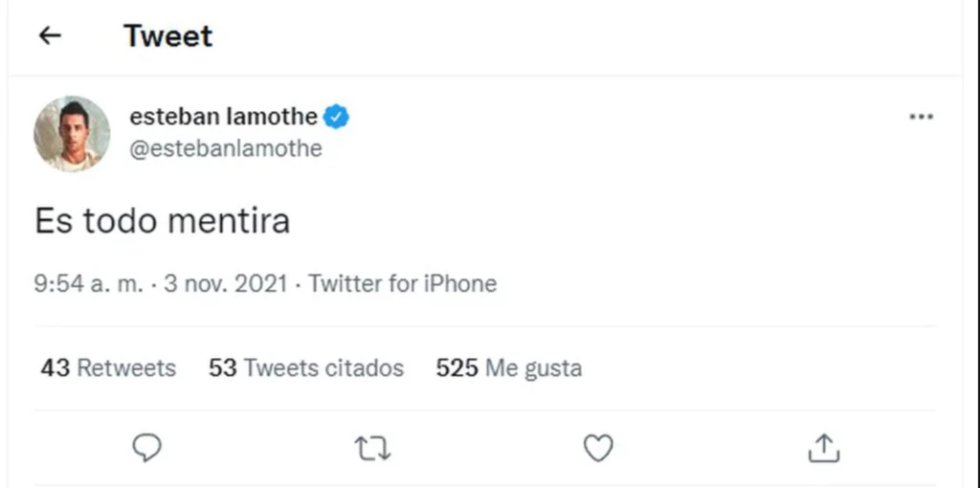Click the share upload icon
This screenshot has height=488, width=980.
(x=824, y=448)
